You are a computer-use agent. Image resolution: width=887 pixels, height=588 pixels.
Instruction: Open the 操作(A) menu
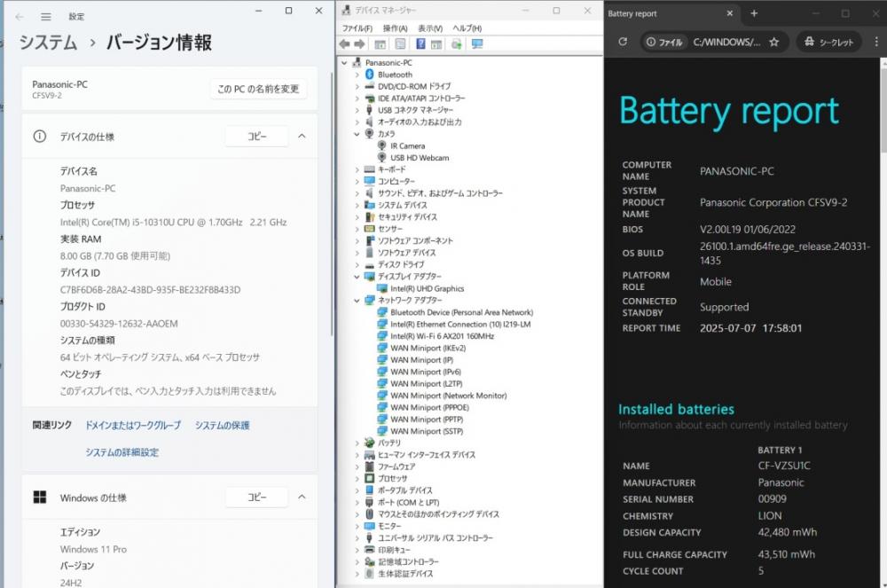coord(395,27)
